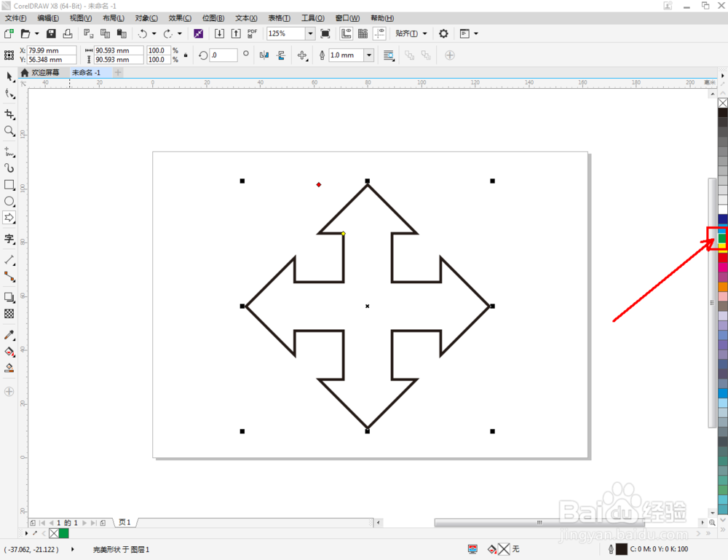The width and height of the screenshot is (728, 560).
Task: Click the rotation angle field
Action: (x=223, y=55)
